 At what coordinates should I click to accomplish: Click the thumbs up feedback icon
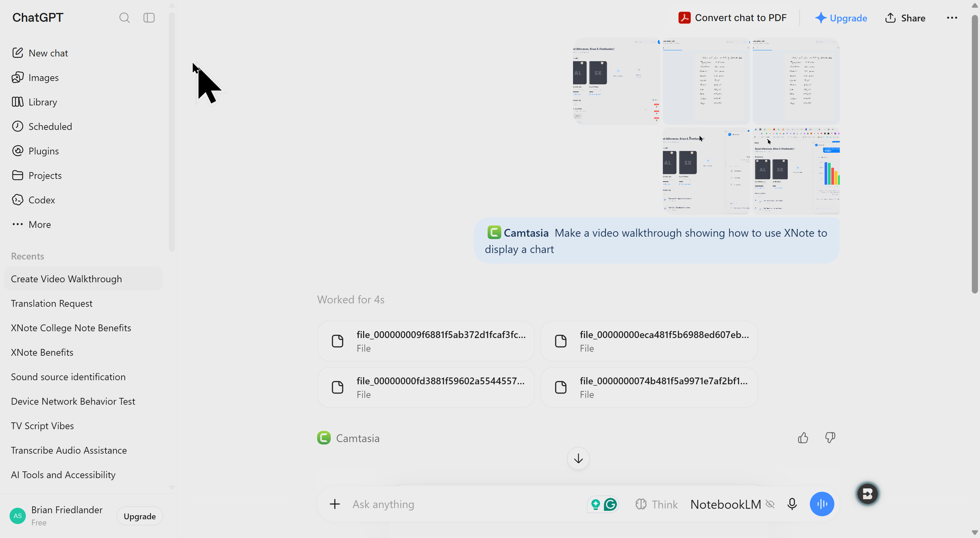tap(803, 438)
